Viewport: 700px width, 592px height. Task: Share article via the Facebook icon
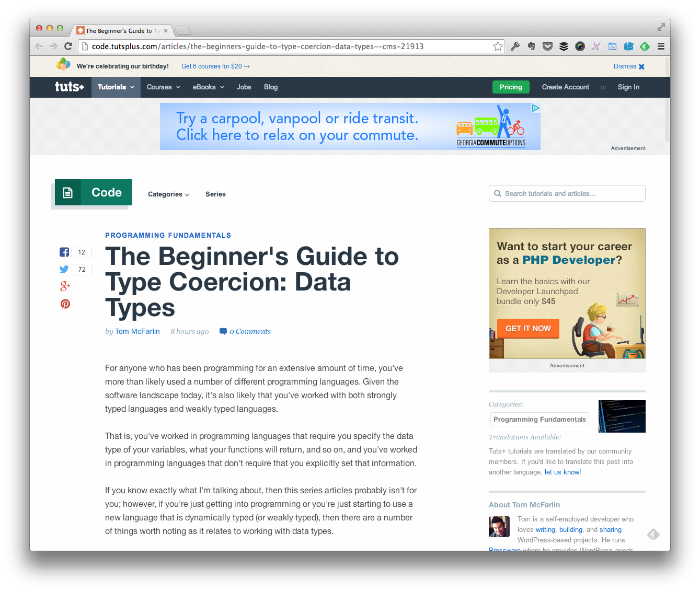64,252
